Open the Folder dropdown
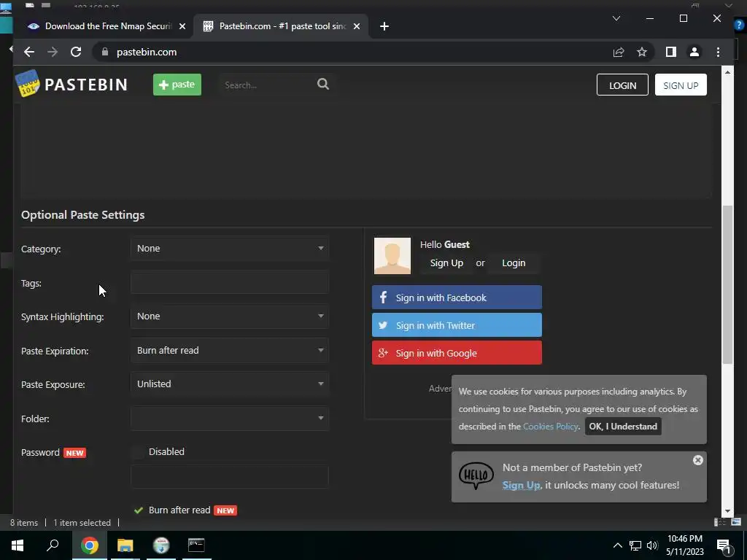The height and width of the screenshot is (560, 747). [230, 418]
